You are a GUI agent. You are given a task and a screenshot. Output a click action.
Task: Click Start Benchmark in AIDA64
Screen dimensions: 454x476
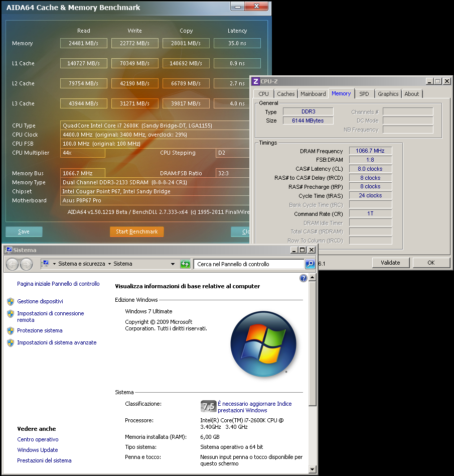pyautogui.click(x=137, y=231)
